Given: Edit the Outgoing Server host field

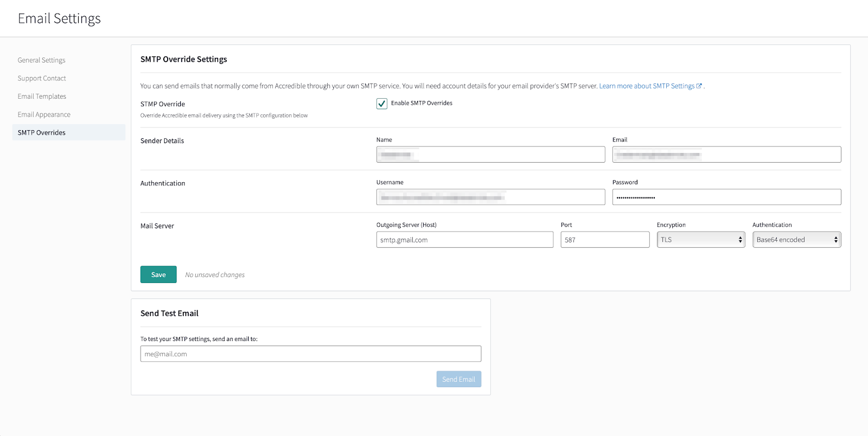Looking at the screenshot, I should tap(464, 240).
